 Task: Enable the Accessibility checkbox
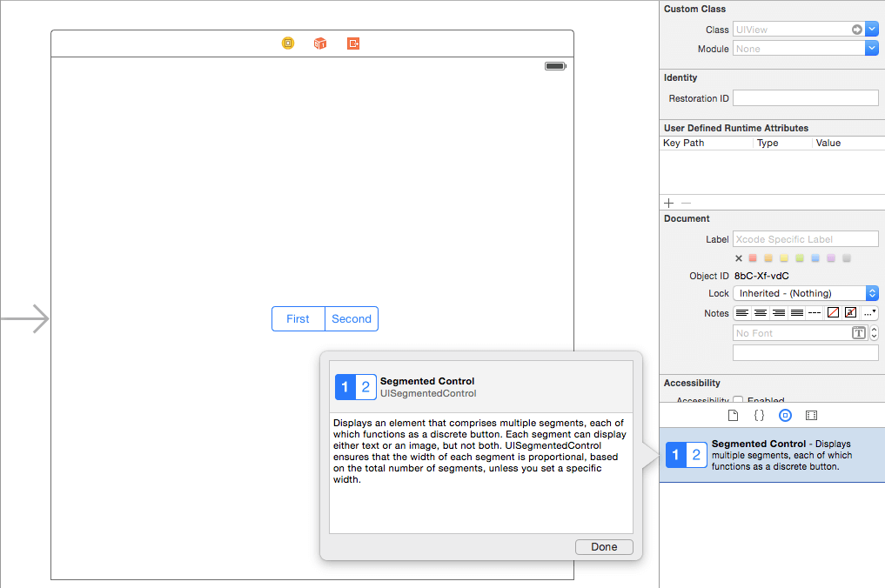(738, 399)
